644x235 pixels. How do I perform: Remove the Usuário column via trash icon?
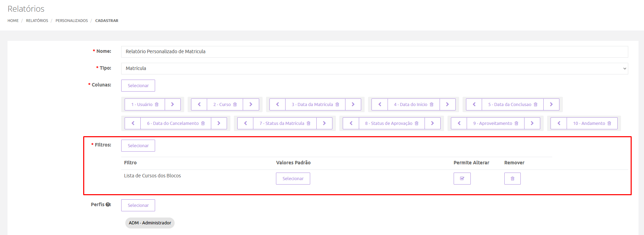click(157, 105)
